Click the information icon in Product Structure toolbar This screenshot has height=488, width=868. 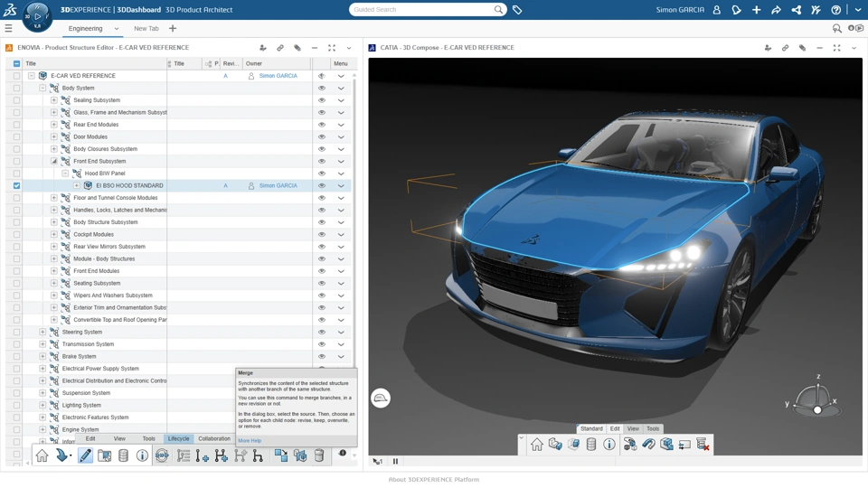142,455
